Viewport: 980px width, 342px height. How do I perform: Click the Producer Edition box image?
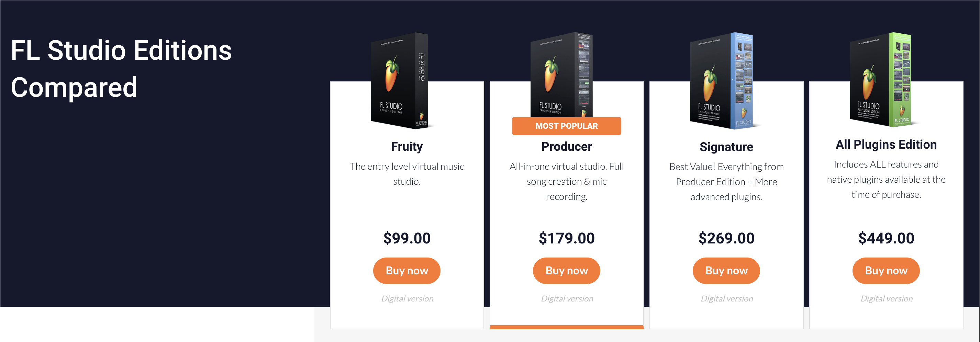click(x=561, y=74)
